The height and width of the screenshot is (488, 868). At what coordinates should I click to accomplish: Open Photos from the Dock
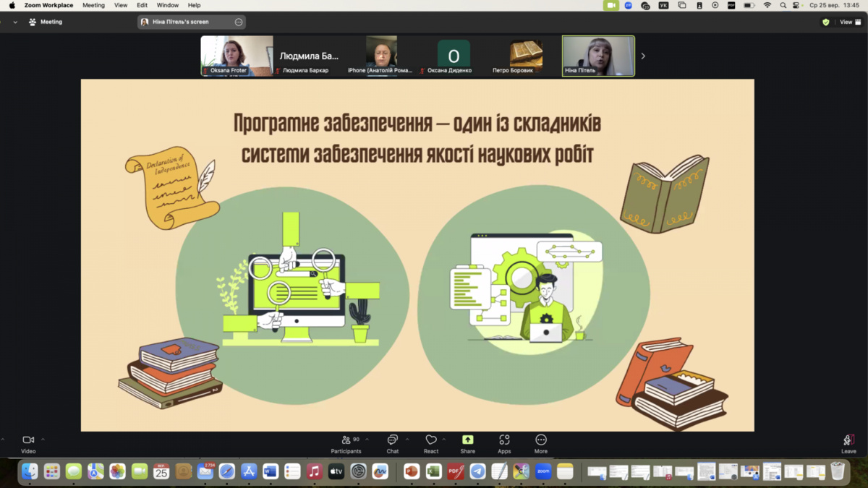coord(117,471)
